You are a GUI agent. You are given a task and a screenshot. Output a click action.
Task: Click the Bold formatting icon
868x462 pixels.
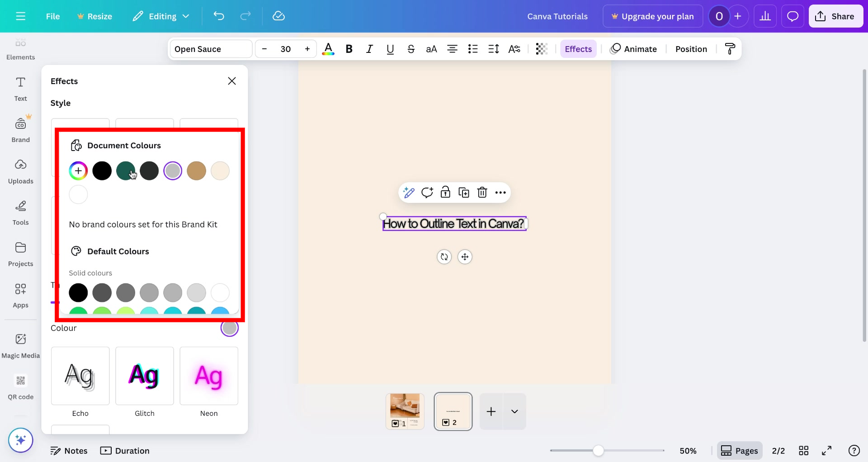pos(349,49)
